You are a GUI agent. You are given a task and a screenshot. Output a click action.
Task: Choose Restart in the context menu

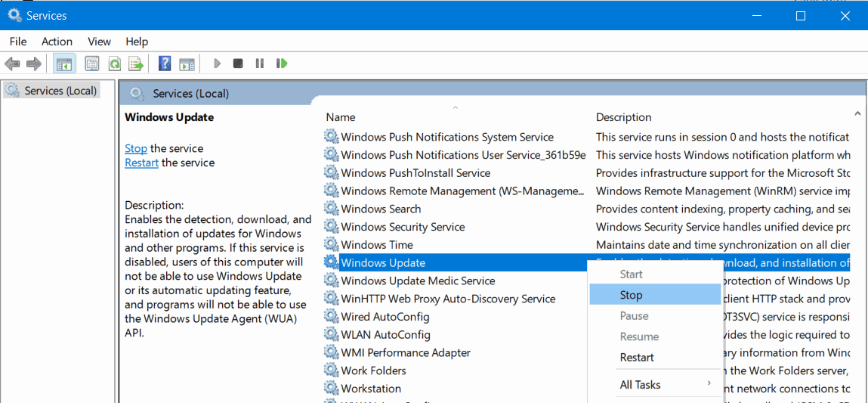point(656,357)
